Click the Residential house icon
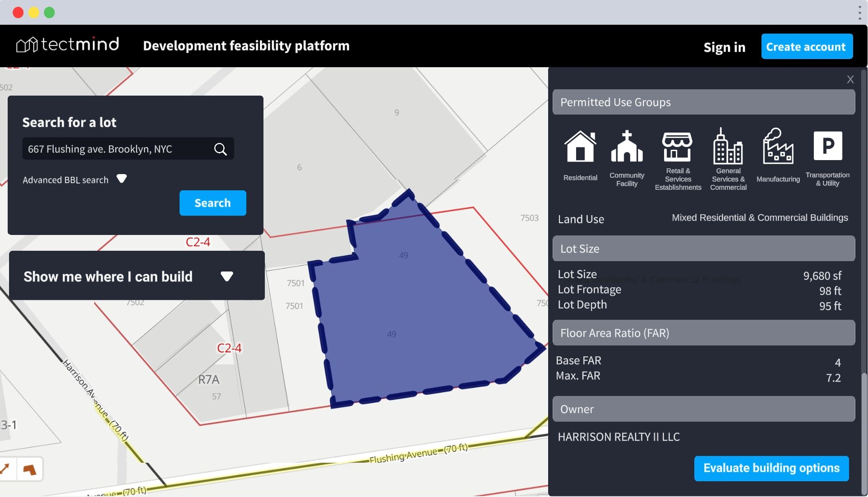The image size is (868, 497). pos(580,146)
